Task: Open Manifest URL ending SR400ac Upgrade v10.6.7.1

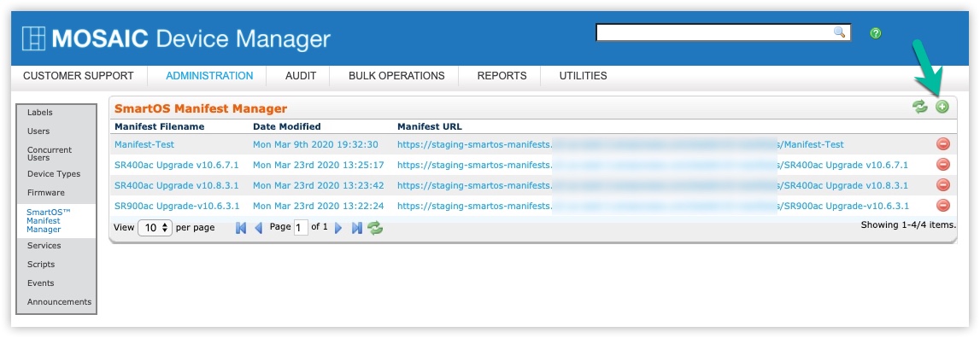Action: click(x=653, y=165)
